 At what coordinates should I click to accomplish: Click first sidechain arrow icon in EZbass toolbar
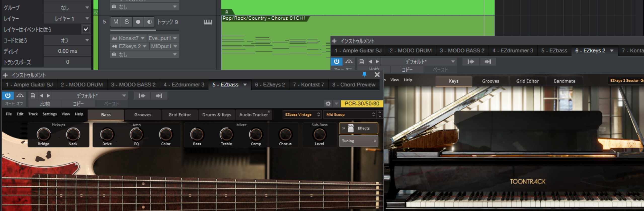142,96
